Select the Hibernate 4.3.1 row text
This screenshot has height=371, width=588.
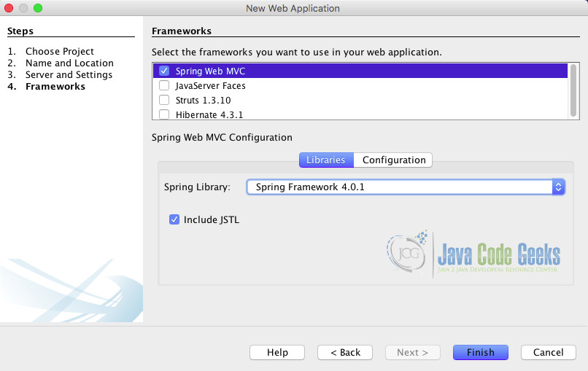pos(209,114)
